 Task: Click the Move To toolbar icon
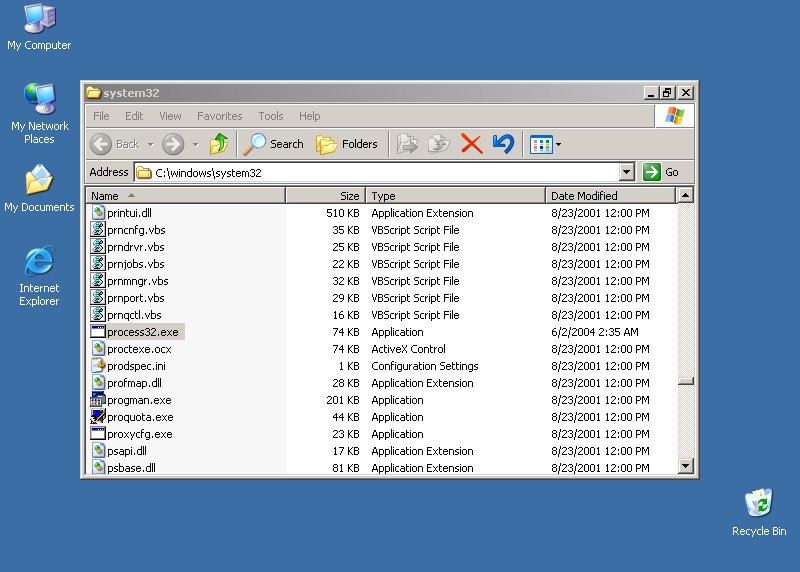coord(407,144)
